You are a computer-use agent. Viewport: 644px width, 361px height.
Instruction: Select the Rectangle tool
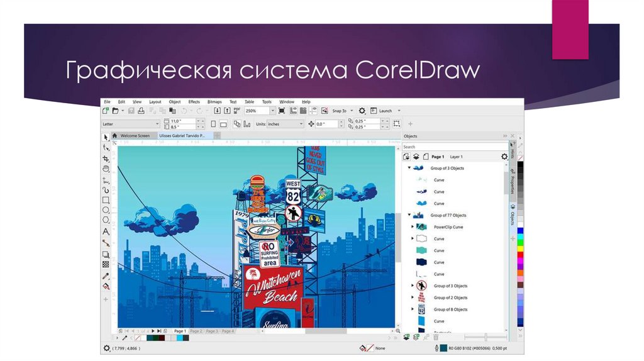[106, 200]
